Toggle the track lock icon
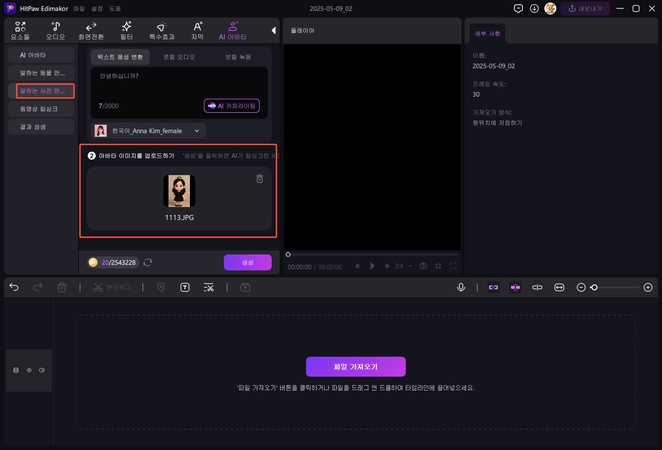Viewport: 662px width, 450px height. click(16, 371)
